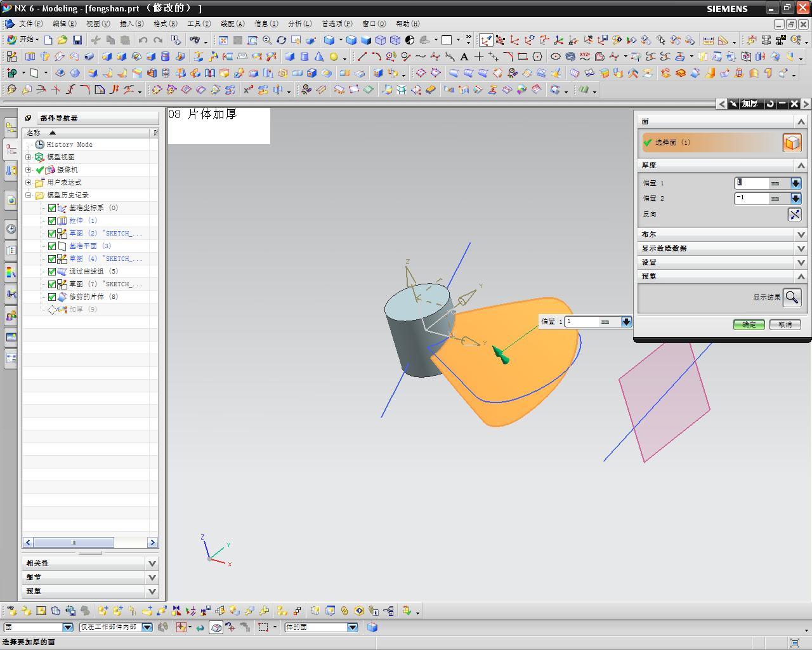812x650 pixels.
Task: Open the 偏置 1 options dropdown arrow
Action: click(x=796, y=183)
